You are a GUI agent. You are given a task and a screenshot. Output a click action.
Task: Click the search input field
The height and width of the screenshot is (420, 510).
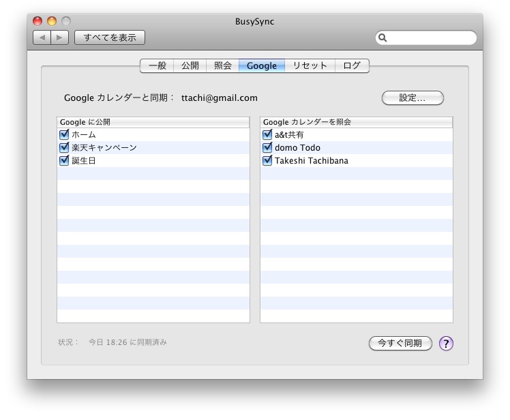[431, 38]
